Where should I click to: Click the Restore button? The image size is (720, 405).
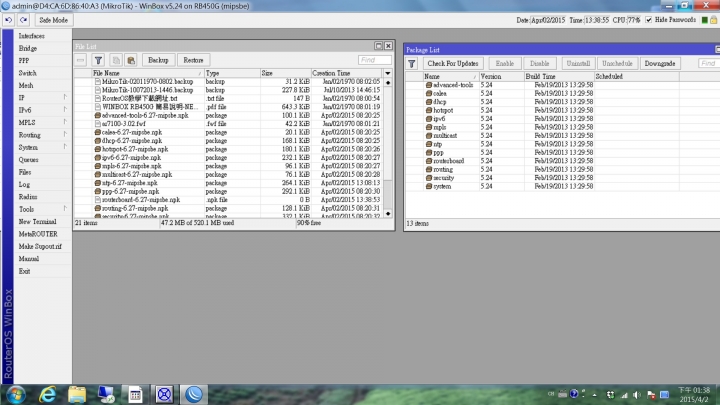193,60
